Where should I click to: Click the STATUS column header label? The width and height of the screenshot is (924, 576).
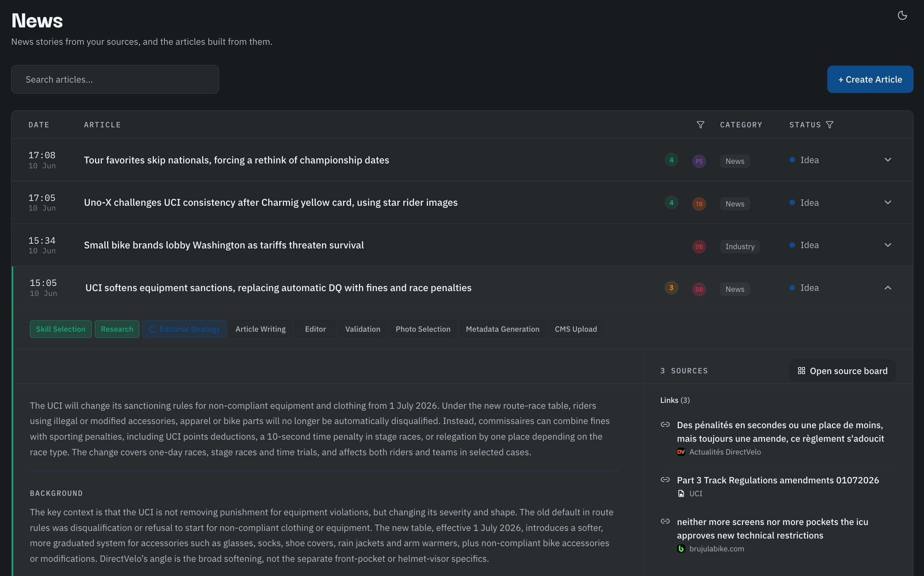point(805,125)
